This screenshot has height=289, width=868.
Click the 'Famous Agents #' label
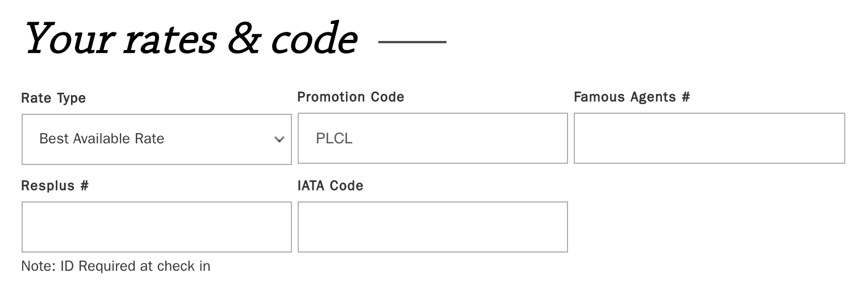[x=632, y=97]
